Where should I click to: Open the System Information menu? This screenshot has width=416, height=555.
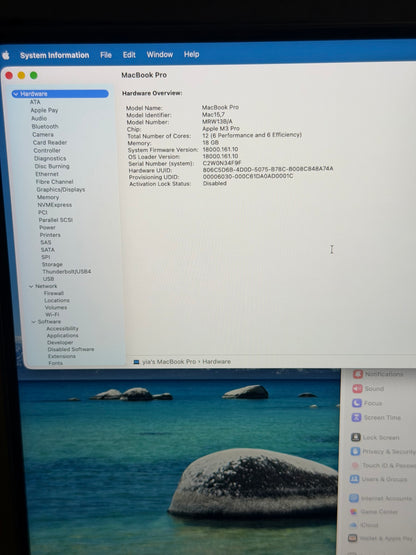pyautogui.click(x=55, y=55)
